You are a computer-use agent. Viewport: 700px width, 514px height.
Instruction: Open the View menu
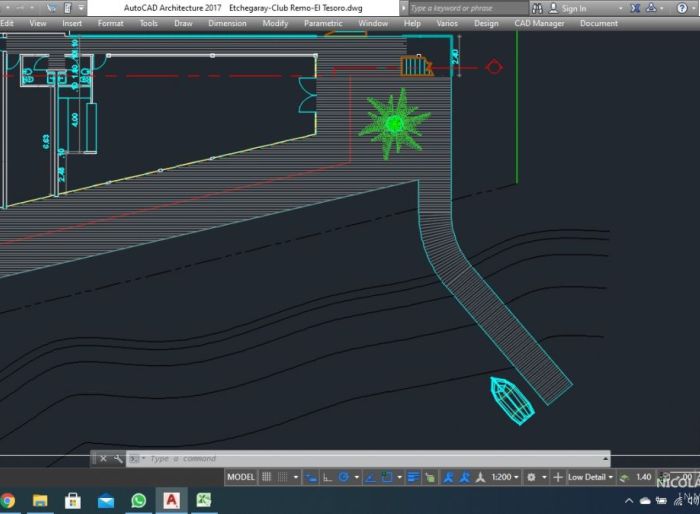[x=38, y=23]
